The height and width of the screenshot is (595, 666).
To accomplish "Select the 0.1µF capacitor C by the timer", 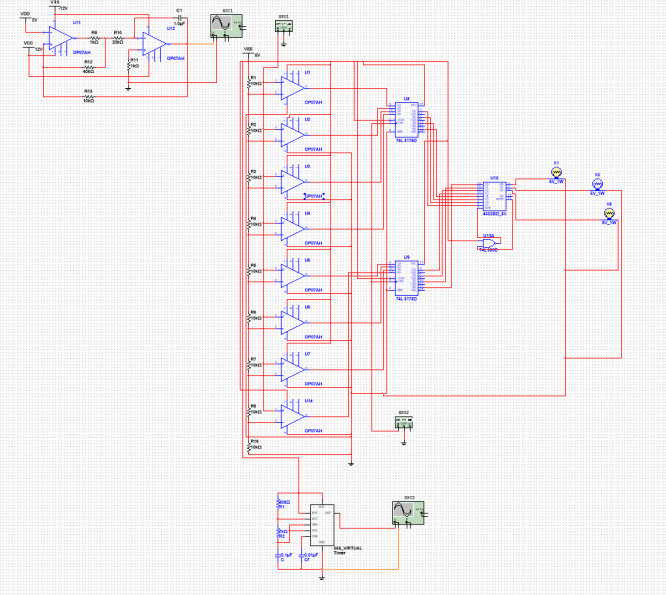I will pyautogui.click(x=278, y=556).
